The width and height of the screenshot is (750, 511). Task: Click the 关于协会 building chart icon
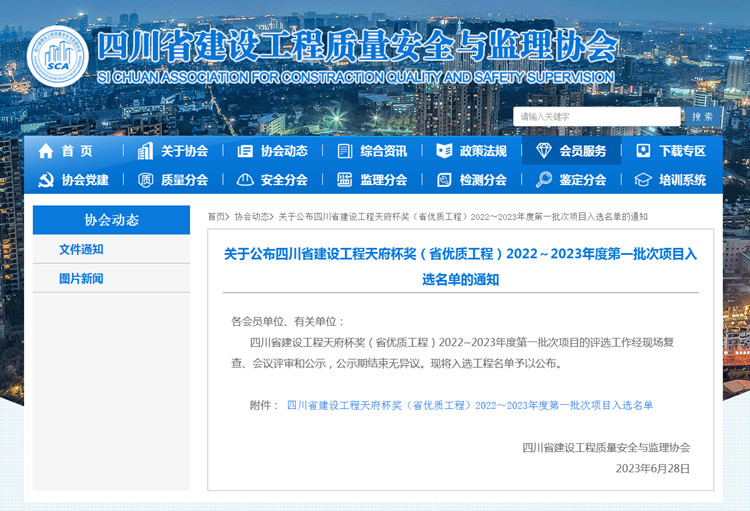pos(146,151)
